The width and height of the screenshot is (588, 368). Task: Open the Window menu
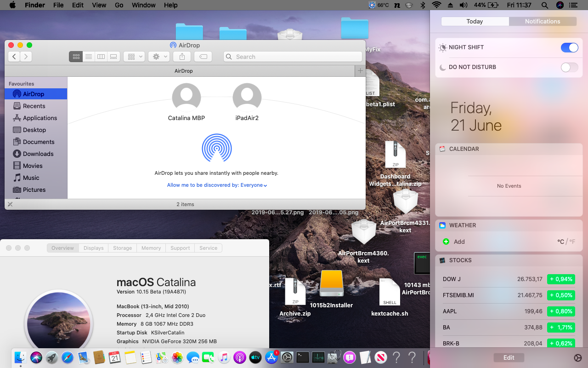tap(143, 5)
